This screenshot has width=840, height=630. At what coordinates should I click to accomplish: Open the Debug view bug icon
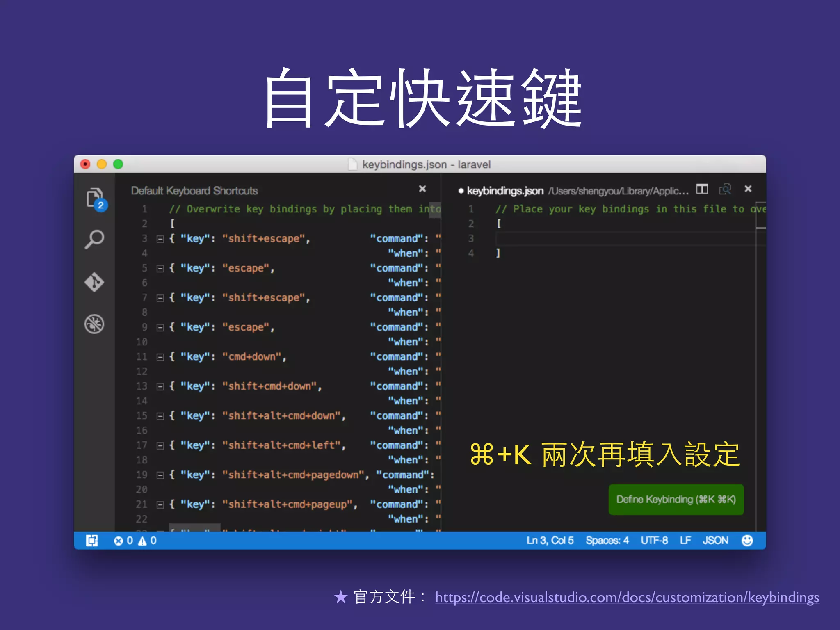[x=94, y=324]
